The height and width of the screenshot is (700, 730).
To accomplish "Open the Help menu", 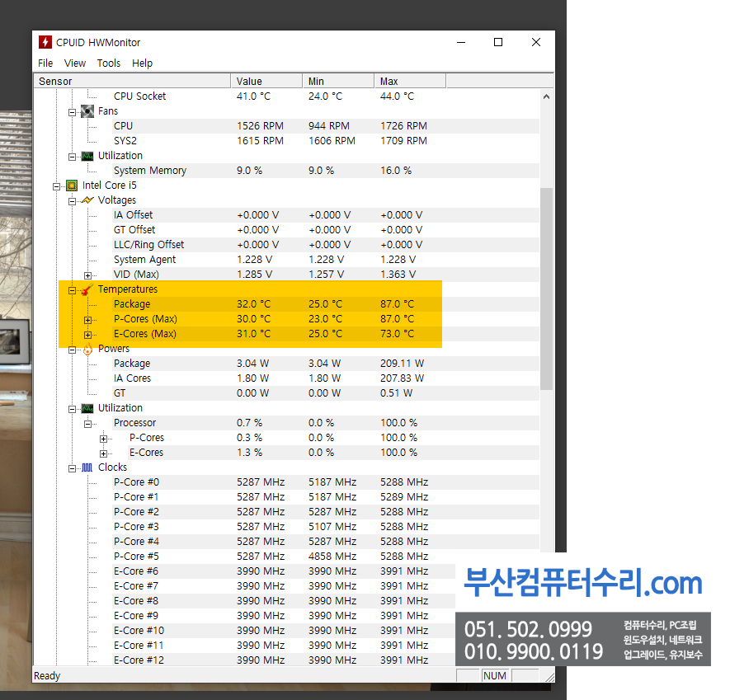I will (142, 63).
